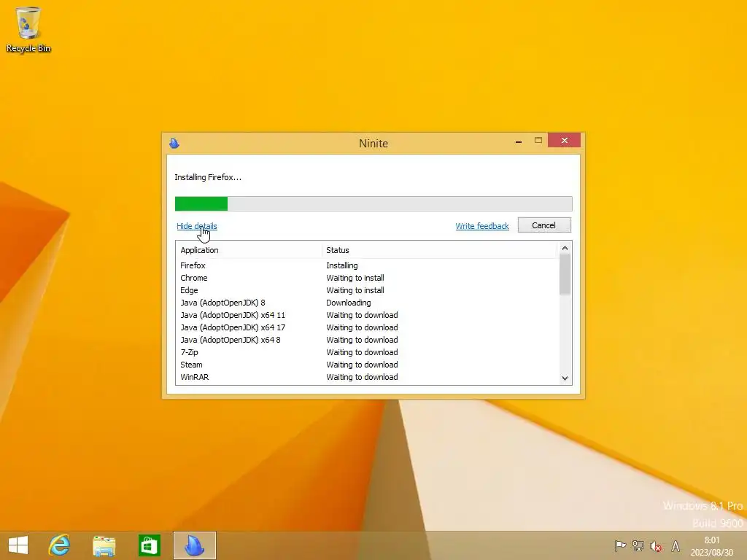Screen dimensions: 747x560
Task: Select the Steam row
Action: point(368,365)
